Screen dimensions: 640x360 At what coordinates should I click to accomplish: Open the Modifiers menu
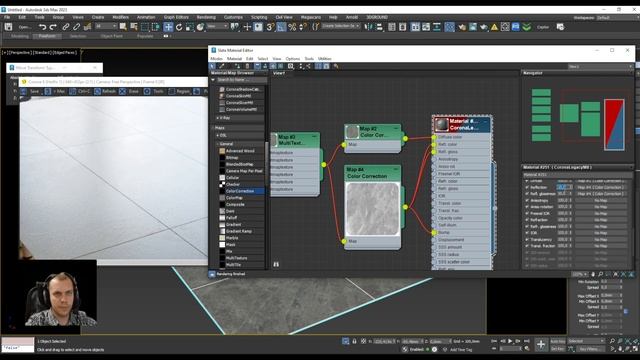[x=120, y=17]
